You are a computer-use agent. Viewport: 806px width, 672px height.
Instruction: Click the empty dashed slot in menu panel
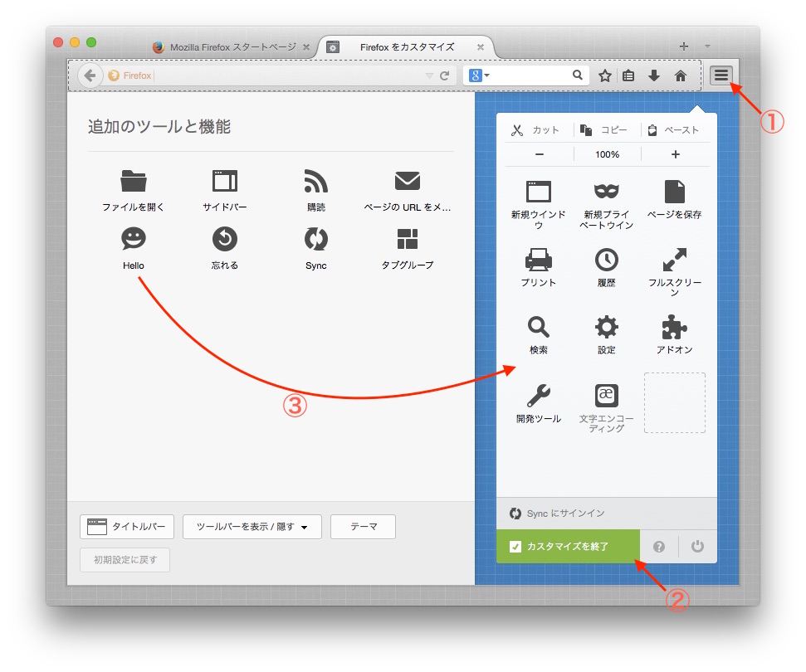(674, 403)
